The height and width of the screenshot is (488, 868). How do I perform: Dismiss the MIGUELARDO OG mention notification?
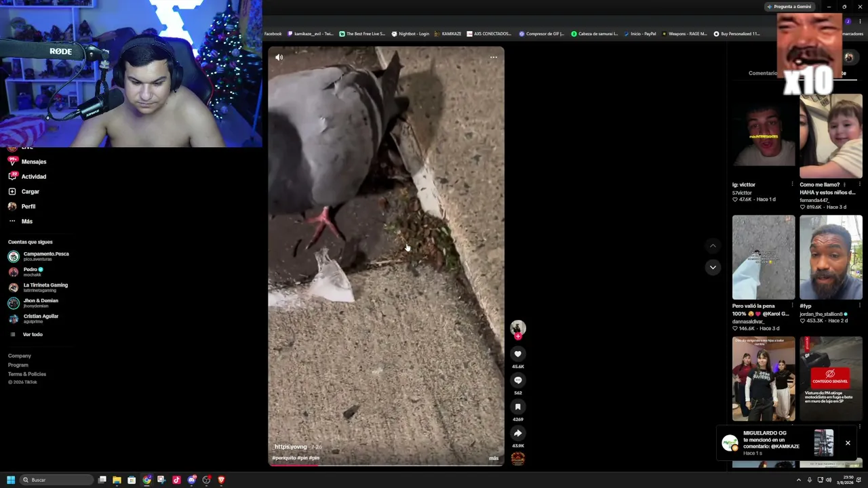pyautogui.click(x=848, y=443)
